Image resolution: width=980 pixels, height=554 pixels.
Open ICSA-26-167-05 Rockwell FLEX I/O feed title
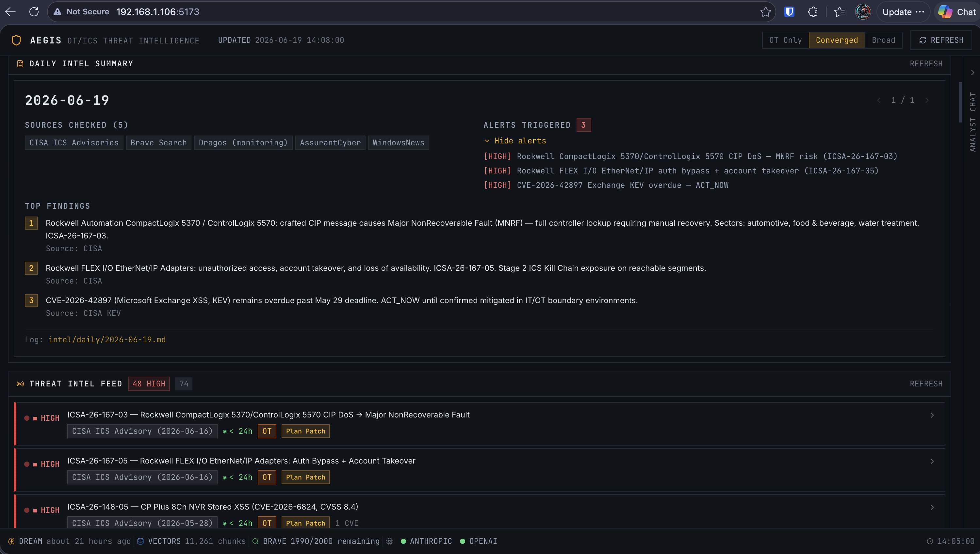tap(241, 461)
